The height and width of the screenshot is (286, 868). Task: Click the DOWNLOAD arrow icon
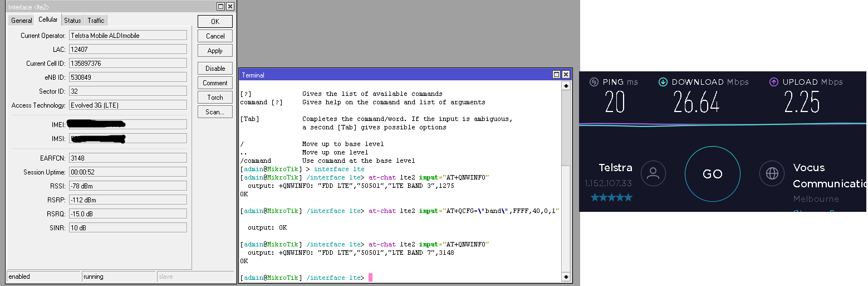coord(663,82)
